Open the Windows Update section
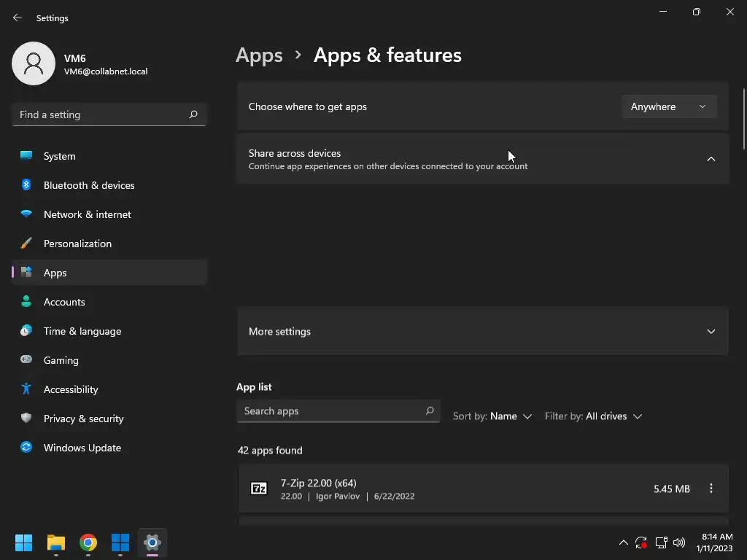 [x=82, y=448]
